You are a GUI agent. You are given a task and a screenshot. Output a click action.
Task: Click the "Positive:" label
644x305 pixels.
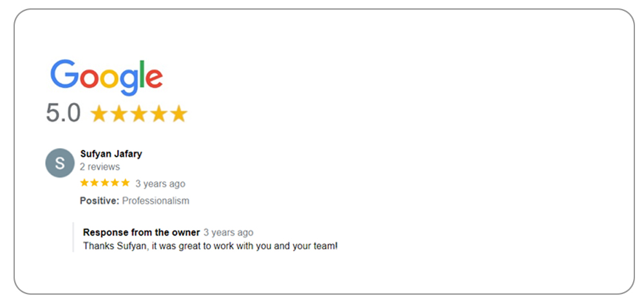(x=99, y=201)
